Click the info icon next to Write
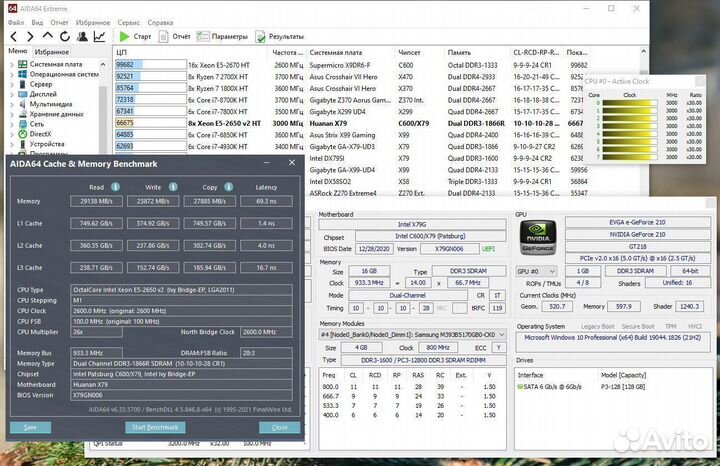This screenshot has height=466, width=720. 173,187
